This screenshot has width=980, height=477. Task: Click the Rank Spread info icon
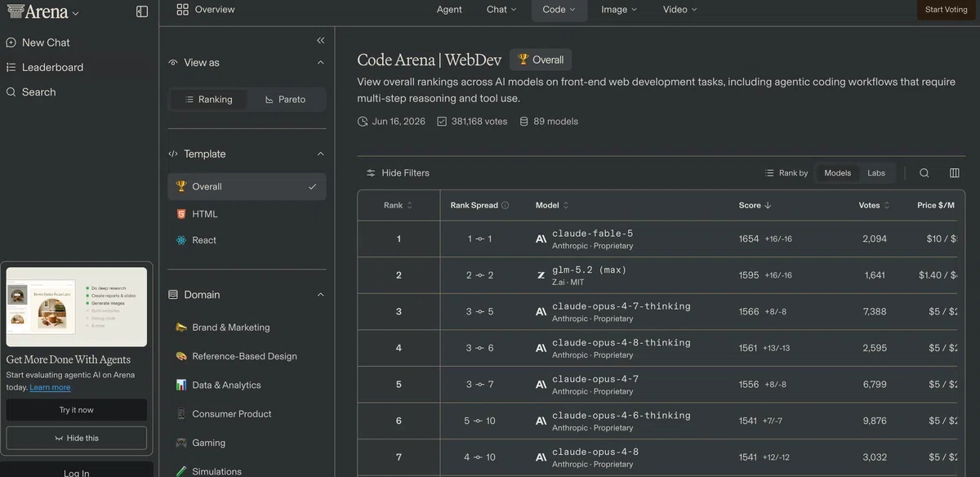[505, 206]
